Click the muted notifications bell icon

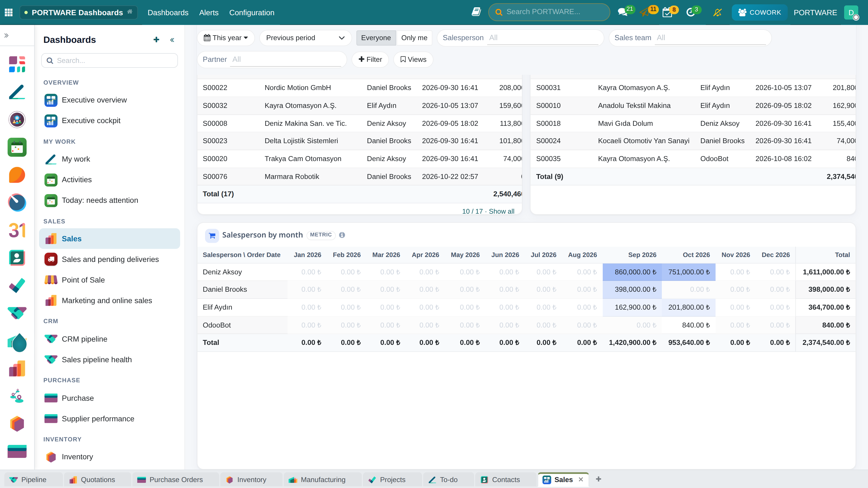point(717,12)
